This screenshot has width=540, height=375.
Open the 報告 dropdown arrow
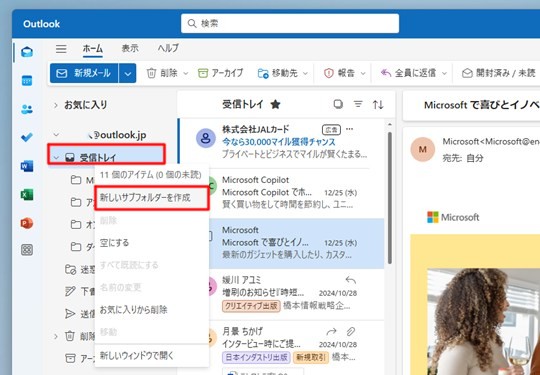[363, 73]
